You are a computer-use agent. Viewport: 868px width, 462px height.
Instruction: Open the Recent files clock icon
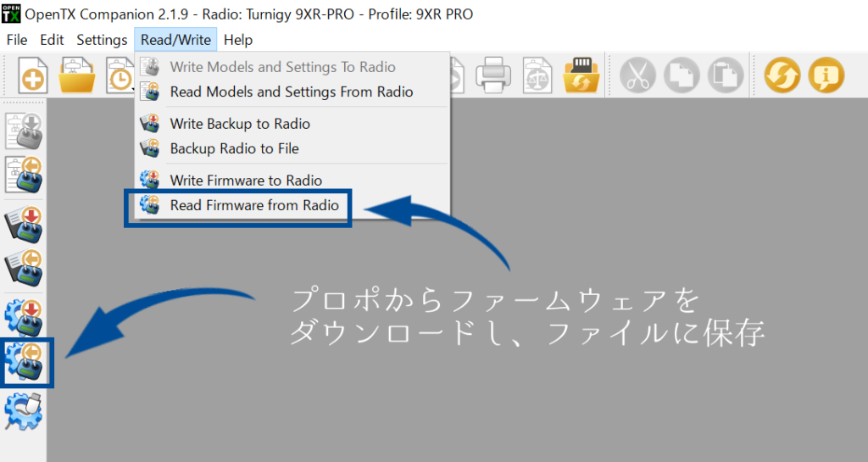click(120, 75)
